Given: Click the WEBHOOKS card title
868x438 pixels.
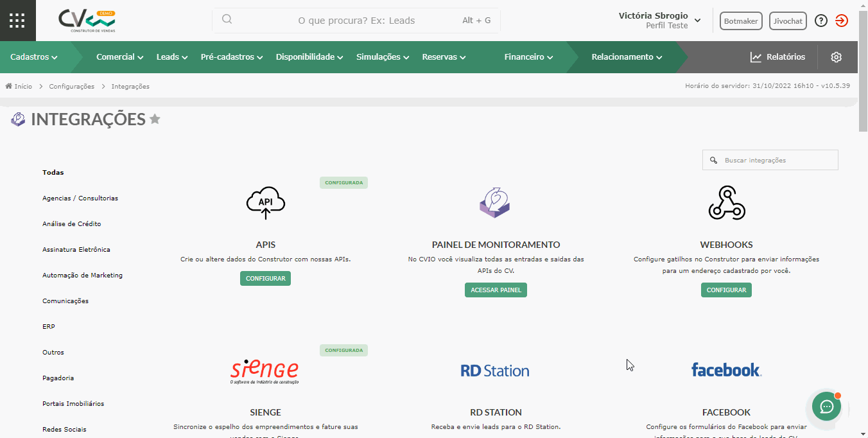Looking at the screenshot, I should (x=726, y=245).
